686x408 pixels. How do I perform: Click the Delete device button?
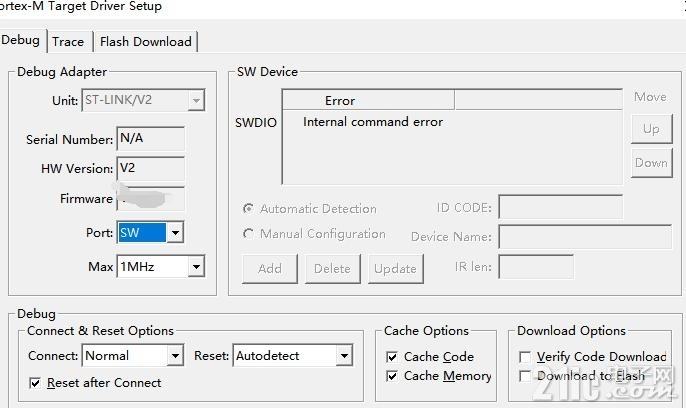pyautogui.click(x=332, y=269)
